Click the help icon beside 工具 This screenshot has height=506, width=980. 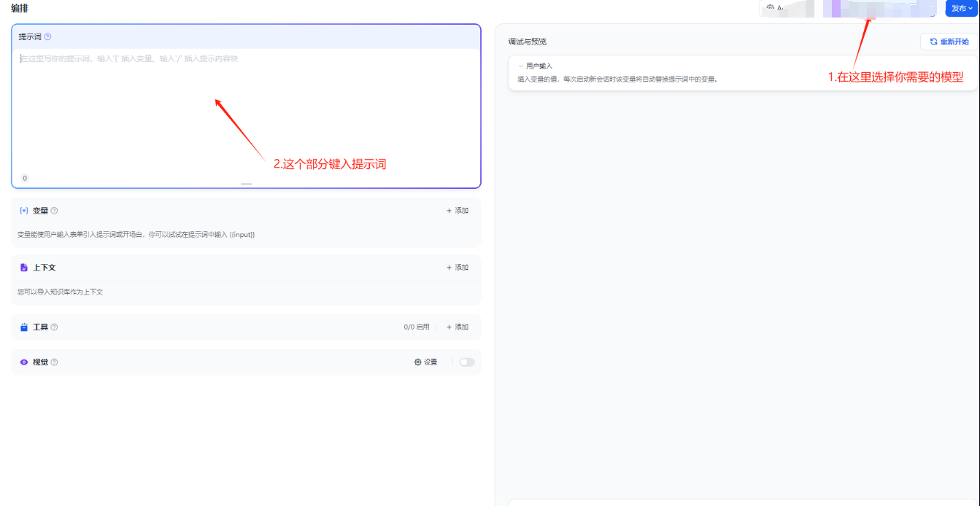tap(54, 327)
